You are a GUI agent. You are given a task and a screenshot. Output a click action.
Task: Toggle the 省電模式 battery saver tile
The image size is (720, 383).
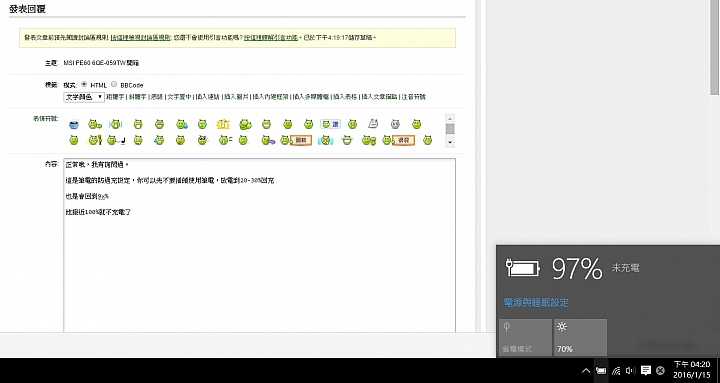(x=525, y=338)
